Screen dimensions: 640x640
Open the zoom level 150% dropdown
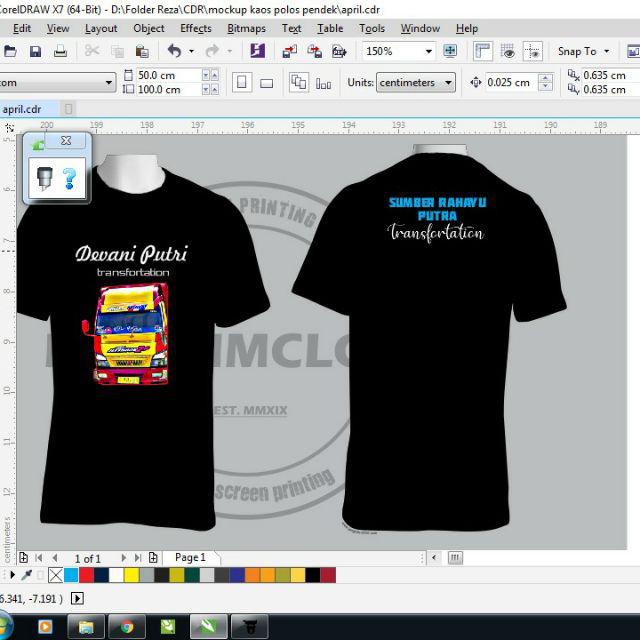[x=429, y=51]
